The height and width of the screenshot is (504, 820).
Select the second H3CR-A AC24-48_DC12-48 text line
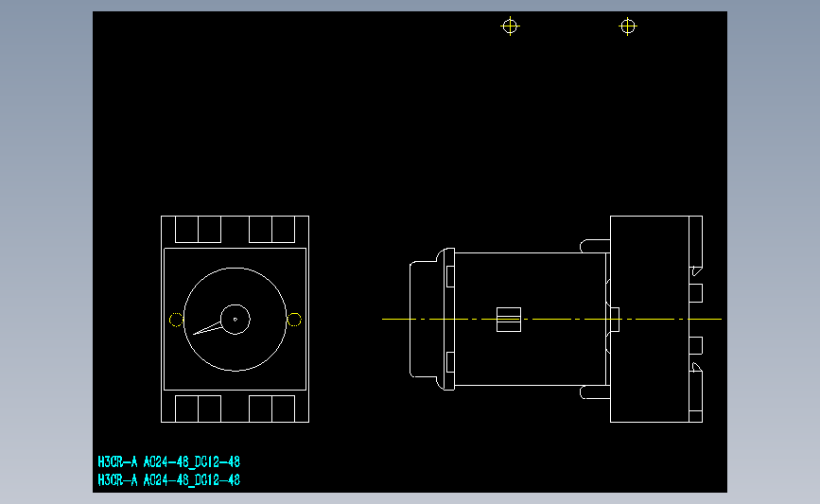[169, 480]
